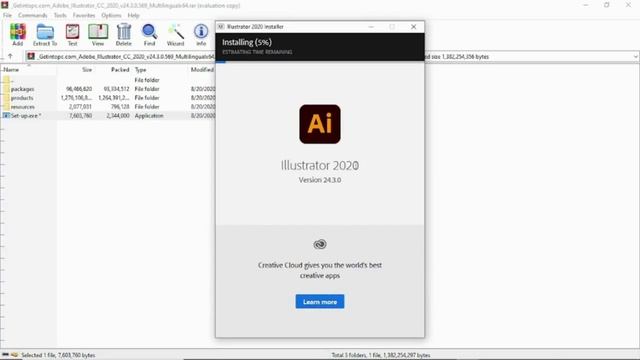Click 'Installing (5%)' status text
This screenshot has height=360, width=640.
pos(247,42)
